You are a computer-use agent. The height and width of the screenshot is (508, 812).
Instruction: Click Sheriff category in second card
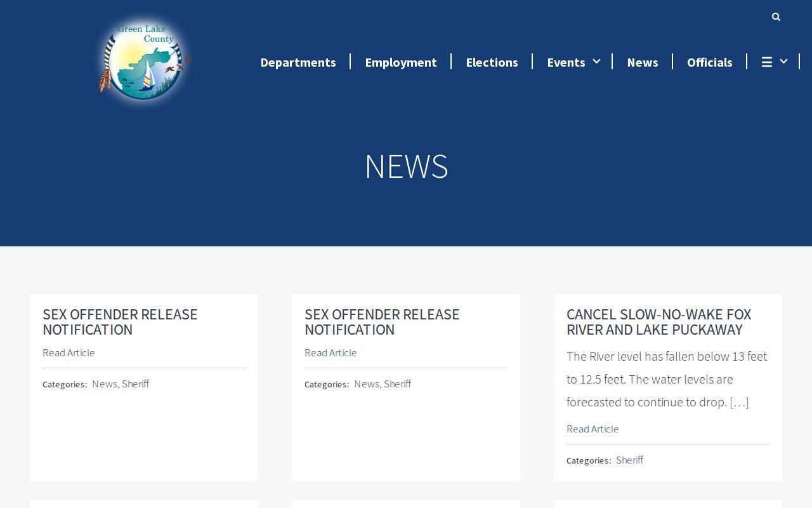[x=398, y=384]
